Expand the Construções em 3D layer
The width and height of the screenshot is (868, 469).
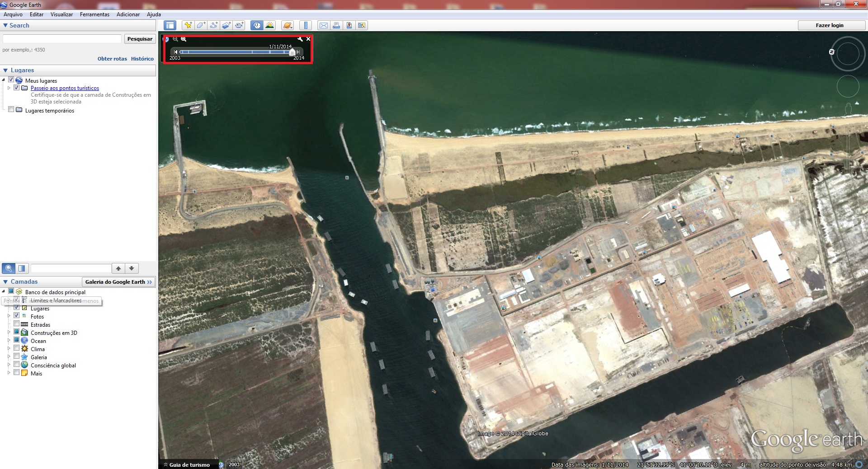click(x=9, y=332)
